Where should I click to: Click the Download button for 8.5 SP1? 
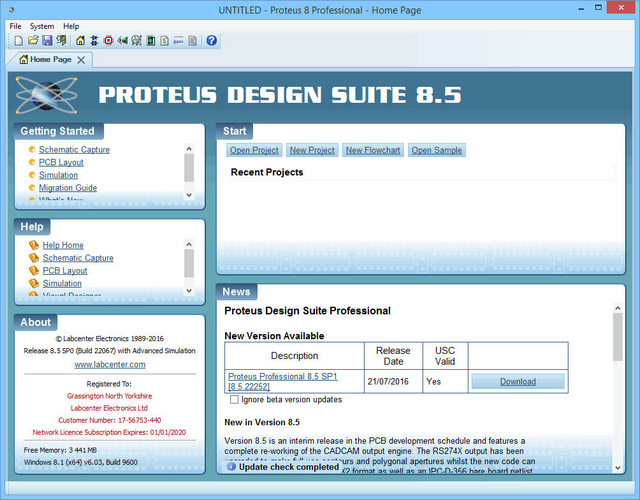(518, 382)
